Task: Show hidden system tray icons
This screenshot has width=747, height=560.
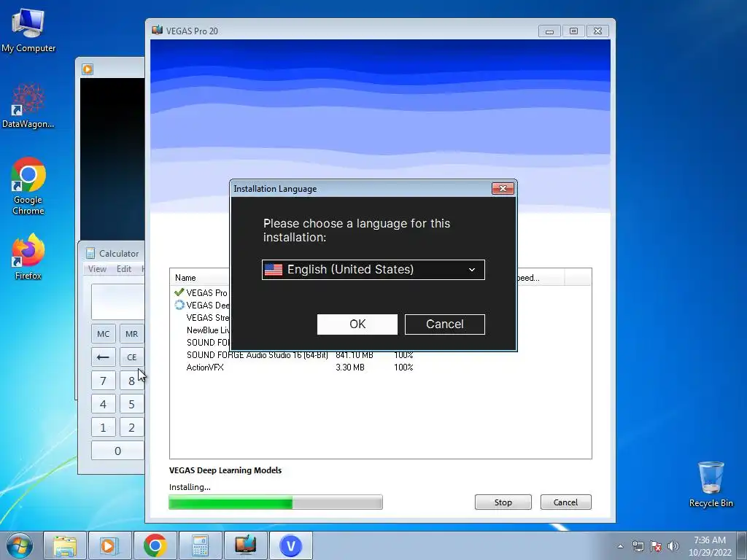Action: pos(620,546)
